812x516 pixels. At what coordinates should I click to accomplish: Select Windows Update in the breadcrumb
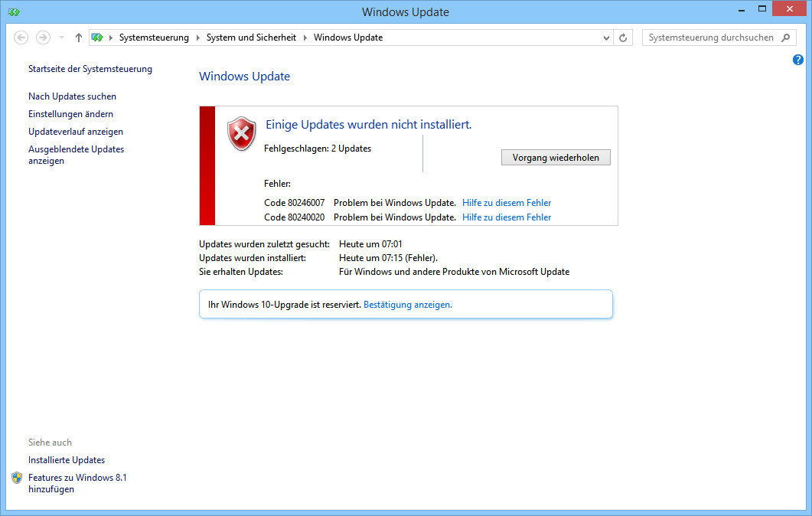tap(348, 38)
